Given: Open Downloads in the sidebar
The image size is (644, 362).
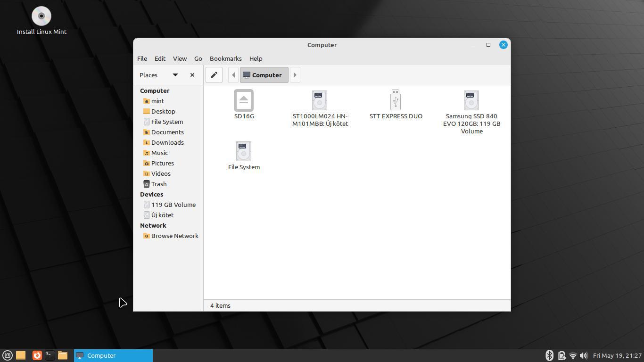Looking at the screenshot, I should (167, 142).
